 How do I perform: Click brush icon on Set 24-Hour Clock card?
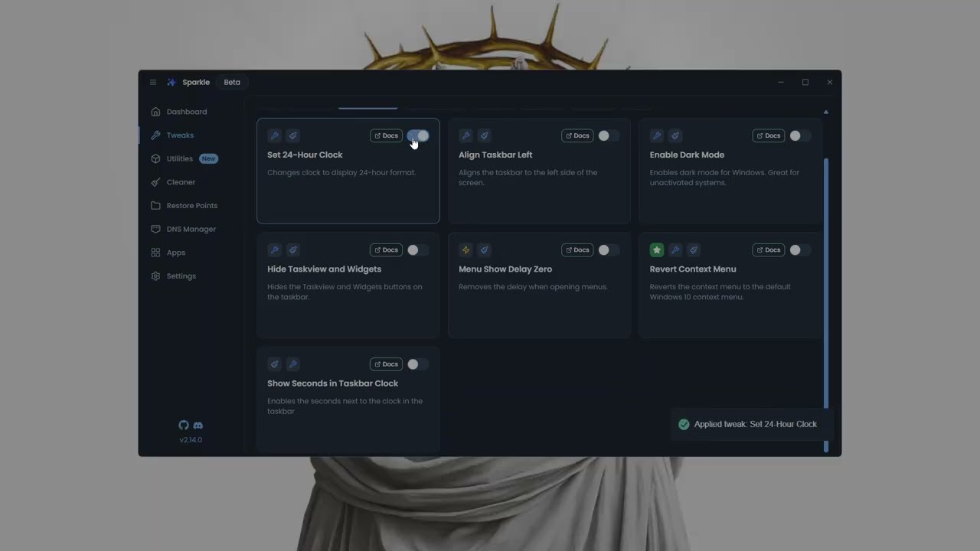pos(292,135)
